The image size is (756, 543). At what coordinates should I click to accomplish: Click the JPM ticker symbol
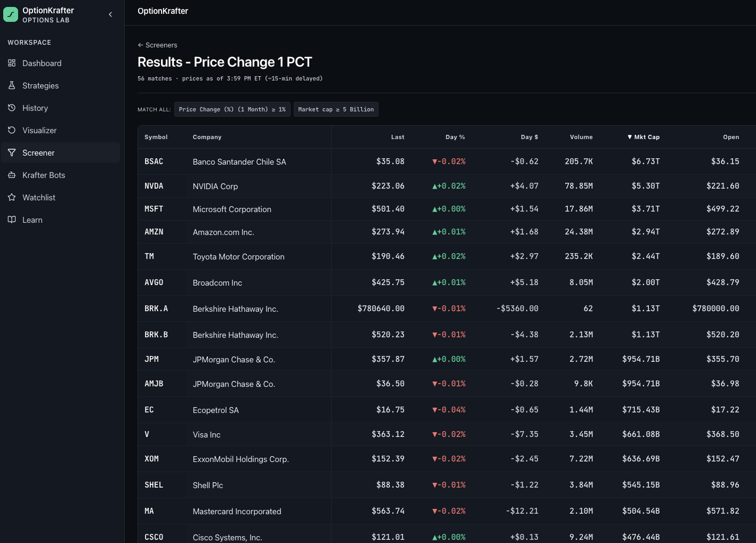pos(152,359)
